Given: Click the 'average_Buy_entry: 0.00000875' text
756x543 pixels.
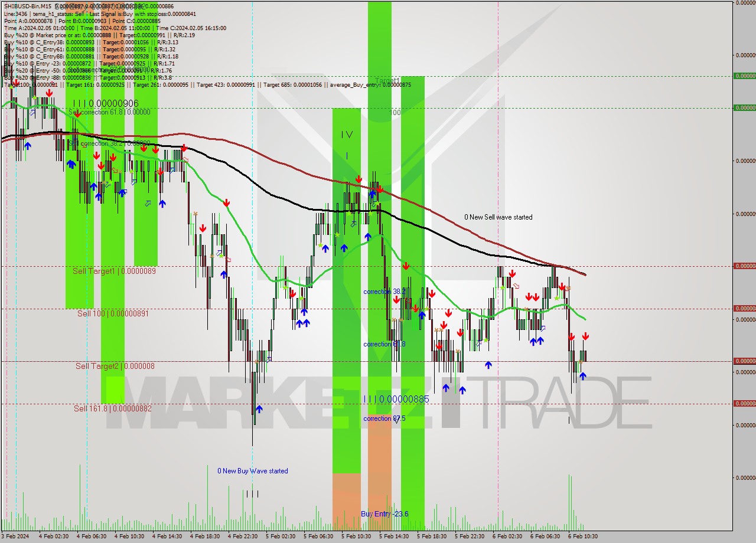Looking at the screenshot, I should click(372, 84).
